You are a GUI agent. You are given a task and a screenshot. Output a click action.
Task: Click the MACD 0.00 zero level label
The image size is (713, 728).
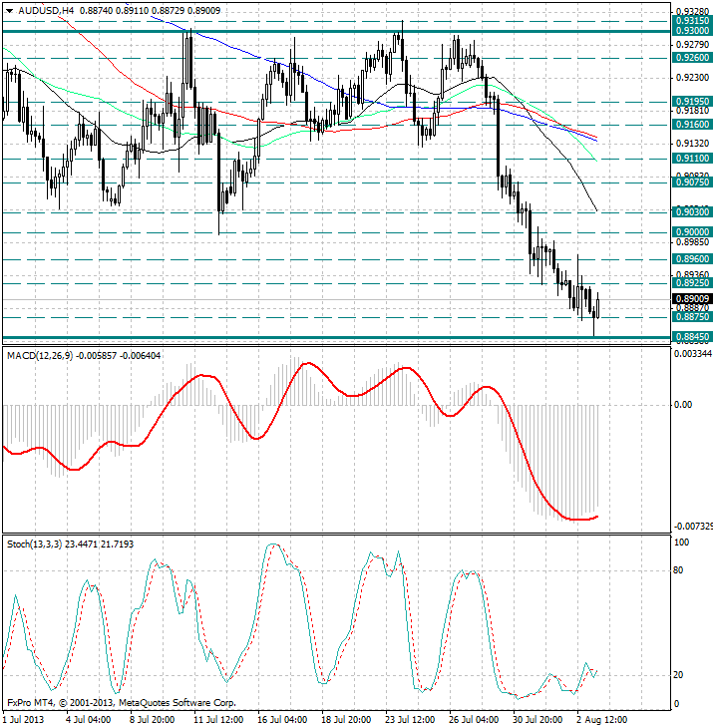pyautogui.click(x=682, y=405)
